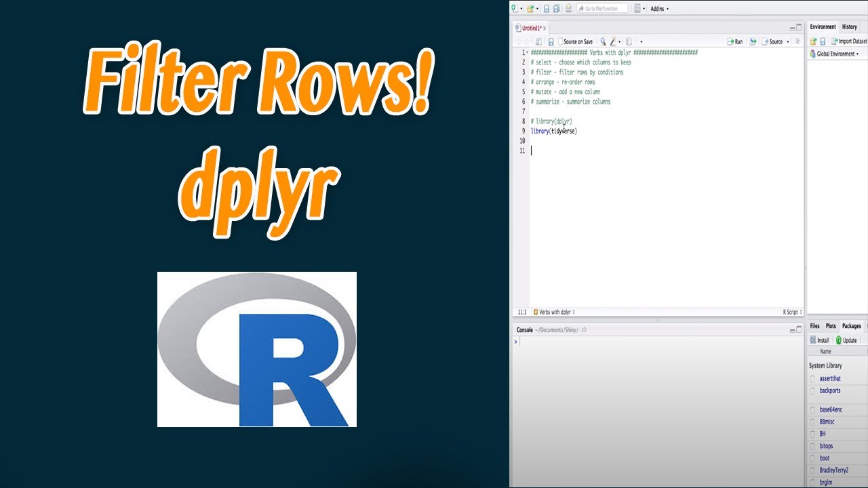Re-run the previous code region
The image size is (868, 488).
753,41
